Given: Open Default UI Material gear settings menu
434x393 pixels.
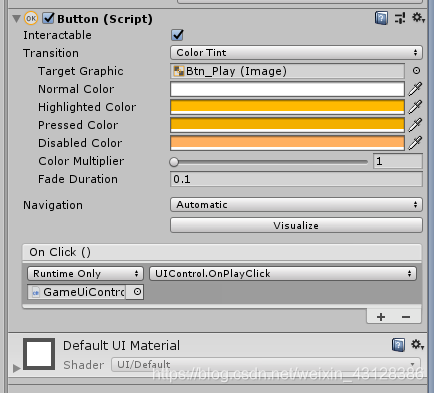Looking at the screenshot, I should tap(418, 344).
